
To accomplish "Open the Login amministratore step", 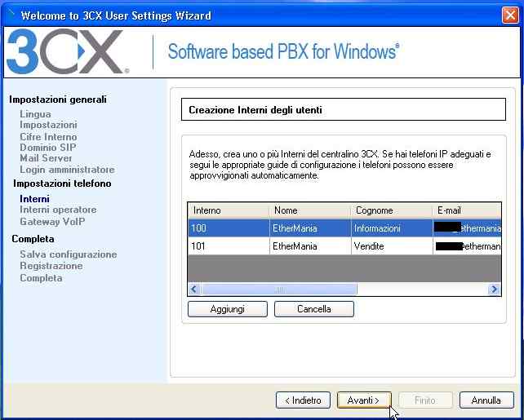I will (67, 170).
